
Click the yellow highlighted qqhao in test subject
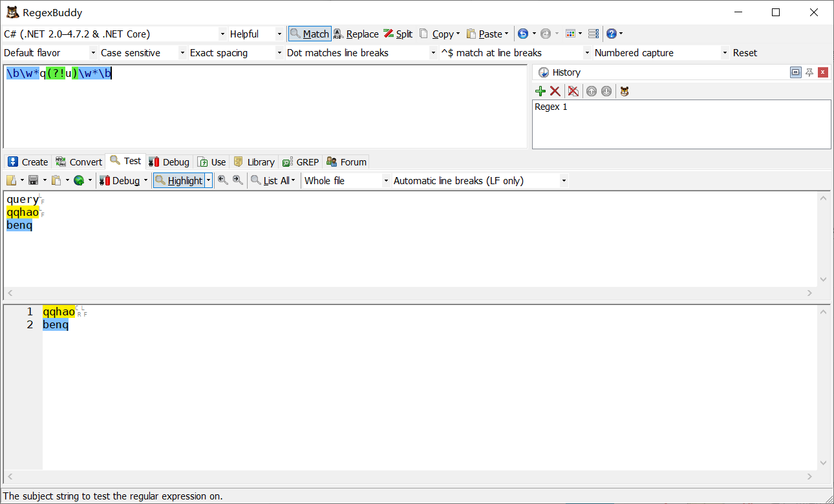[23, 212]
